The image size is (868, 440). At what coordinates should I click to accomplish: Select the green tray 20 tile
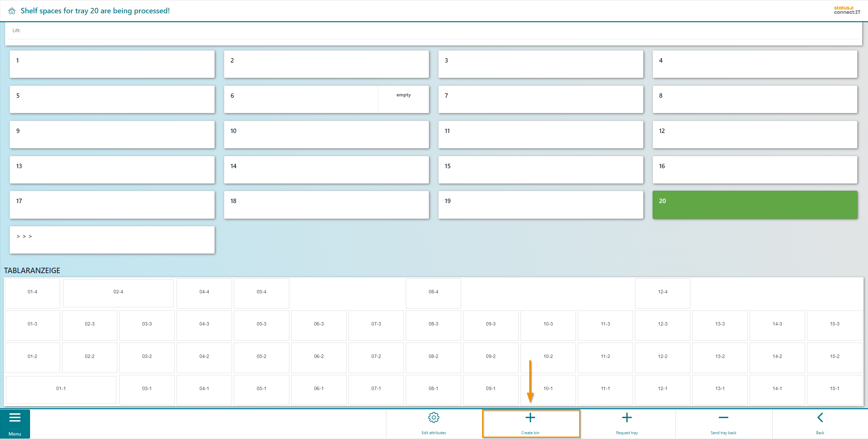[x=755, y=205]
